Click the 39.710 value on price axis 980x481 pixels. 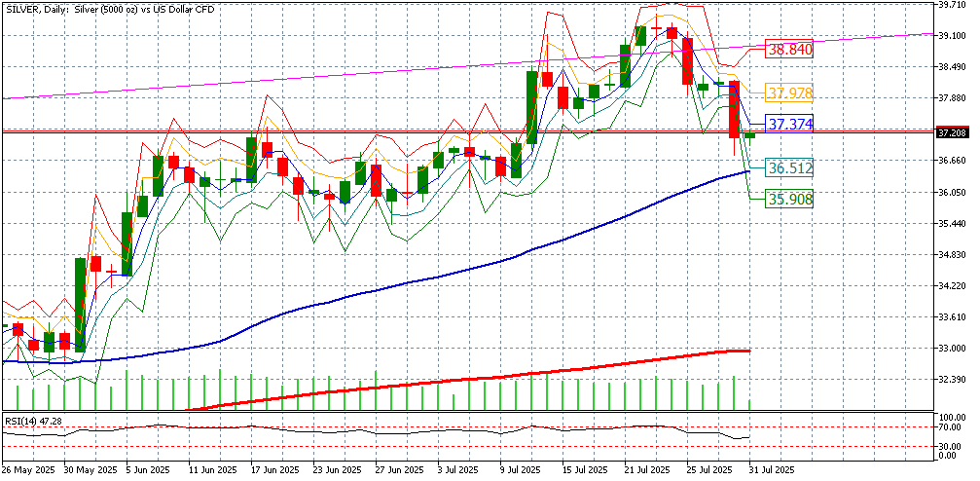click(951, 5)
